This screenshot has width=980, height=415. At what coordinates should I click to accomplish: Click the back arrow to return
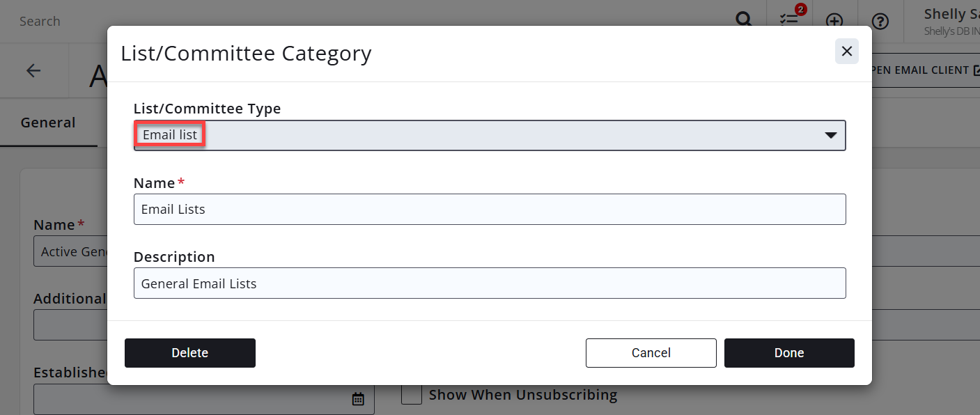point(33,70)
